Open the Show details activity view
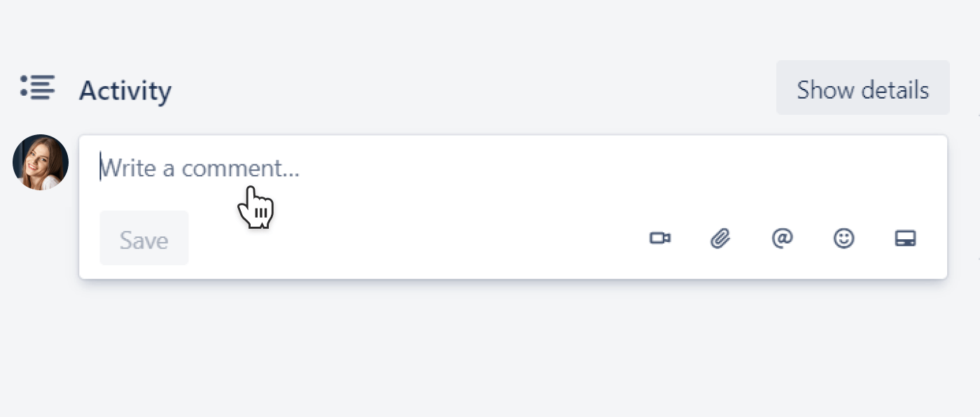This screenshot has height=417, width=980. [x=862, y=88]
